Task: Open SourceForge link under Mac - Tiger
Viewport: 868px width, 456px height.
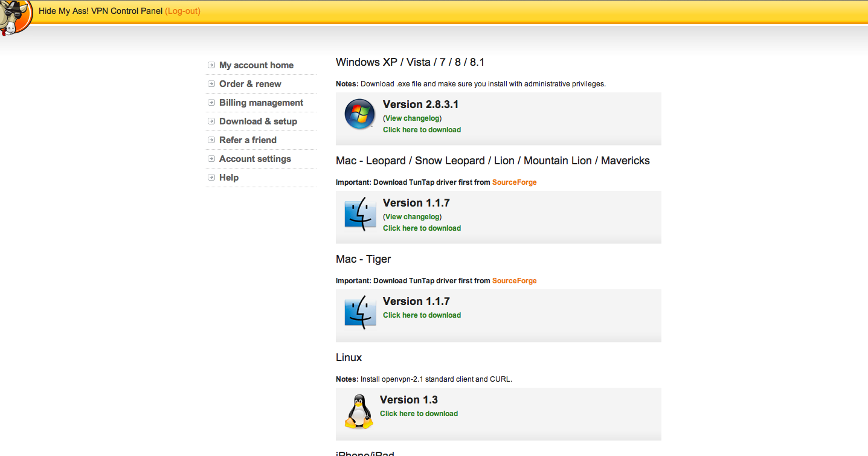Action: (x=514, y=281)
